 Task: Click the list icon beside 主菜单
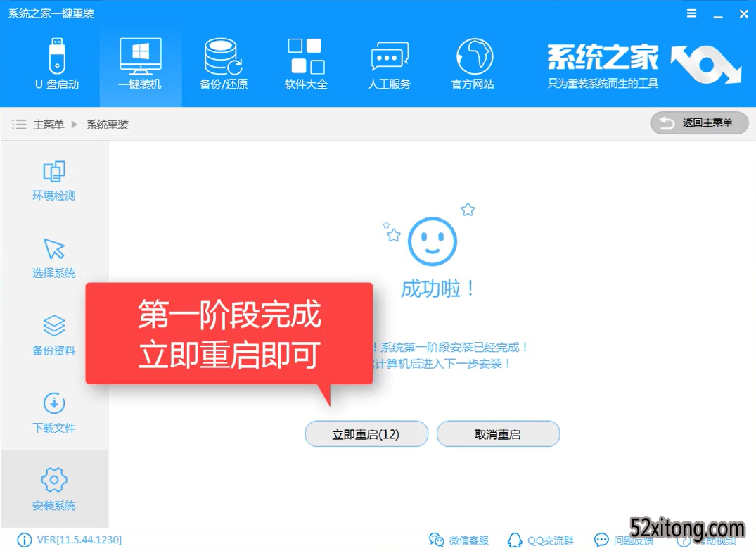pyautogui.click(x=19, y=125)
